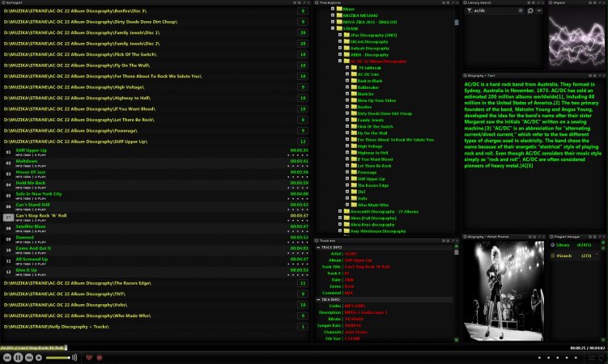Click the Shpeck lightning visualization panel
The height and width of the screenshot is (364, 608).
(576, 37)
